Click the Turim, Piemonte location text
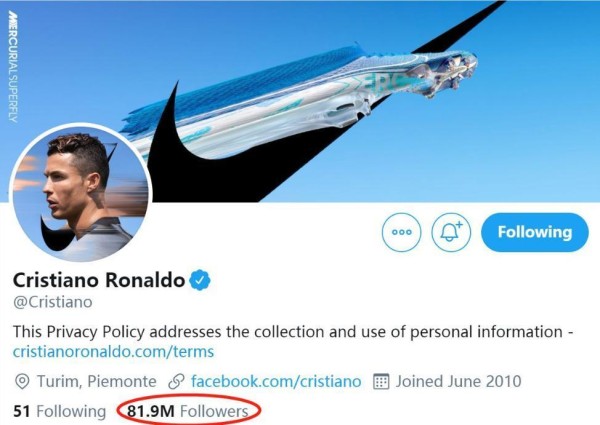Image resolution: width=600 pixels, height=425 pixels. pos(96,381)
